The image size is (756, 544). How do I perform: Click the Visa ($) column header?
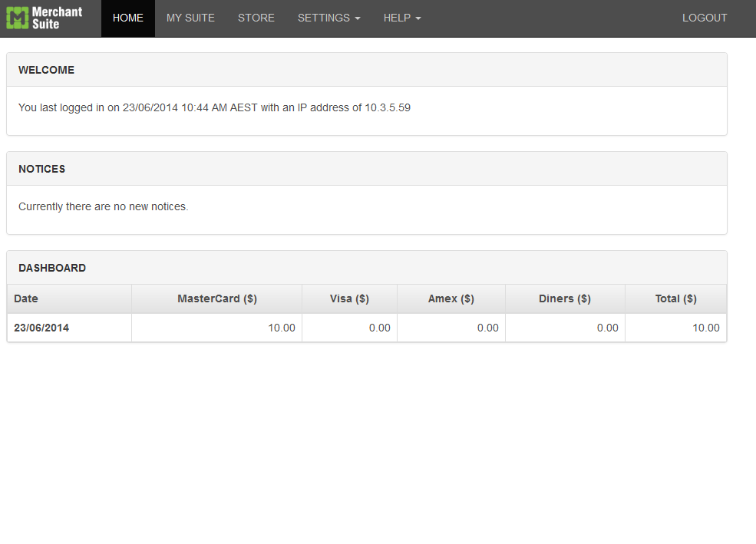point(349,298)
